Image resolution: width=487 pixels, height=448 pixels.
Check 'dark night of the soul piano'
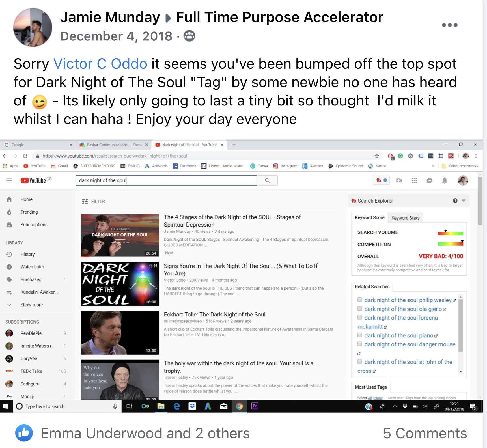click(360, 335)
